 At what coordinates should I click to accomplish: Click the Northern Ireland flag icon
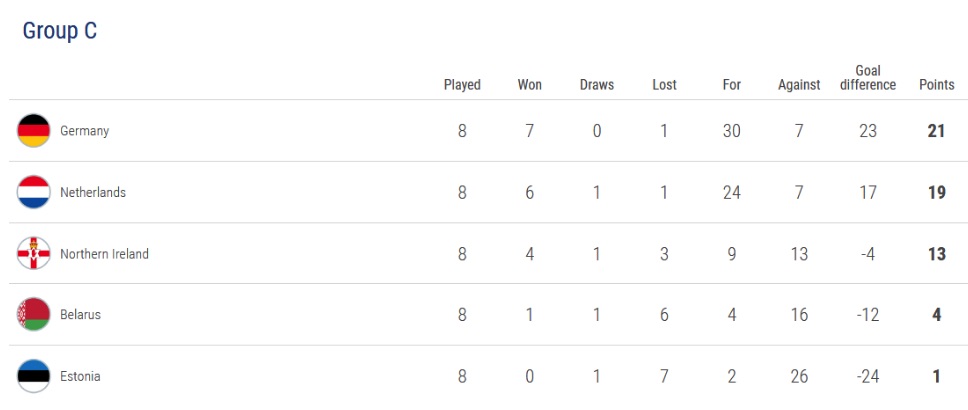[33, 254]
